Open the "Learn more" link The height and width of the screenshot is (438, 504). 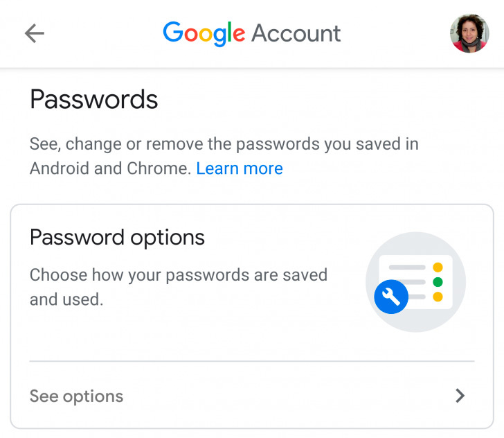240,168
